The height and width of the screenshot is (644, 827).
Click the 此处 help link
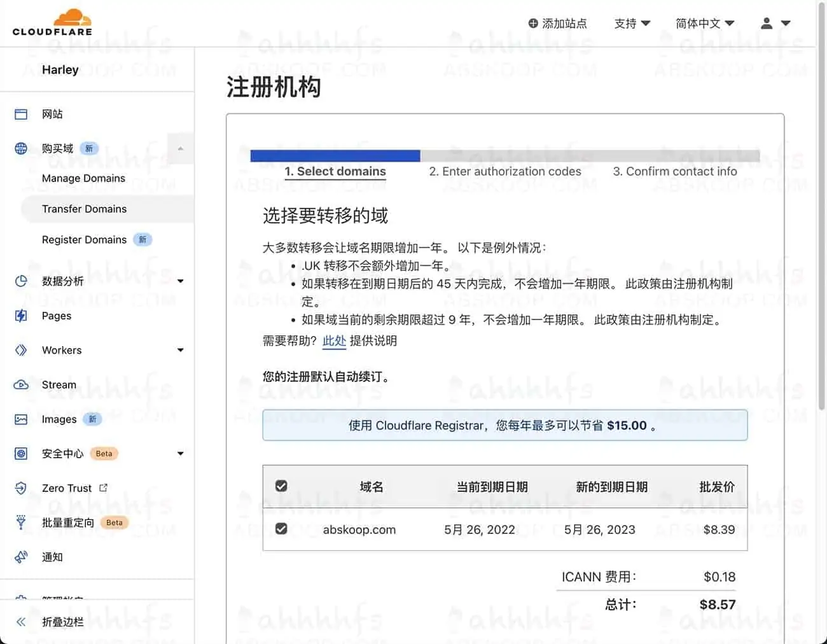click(x=334, y=341)
